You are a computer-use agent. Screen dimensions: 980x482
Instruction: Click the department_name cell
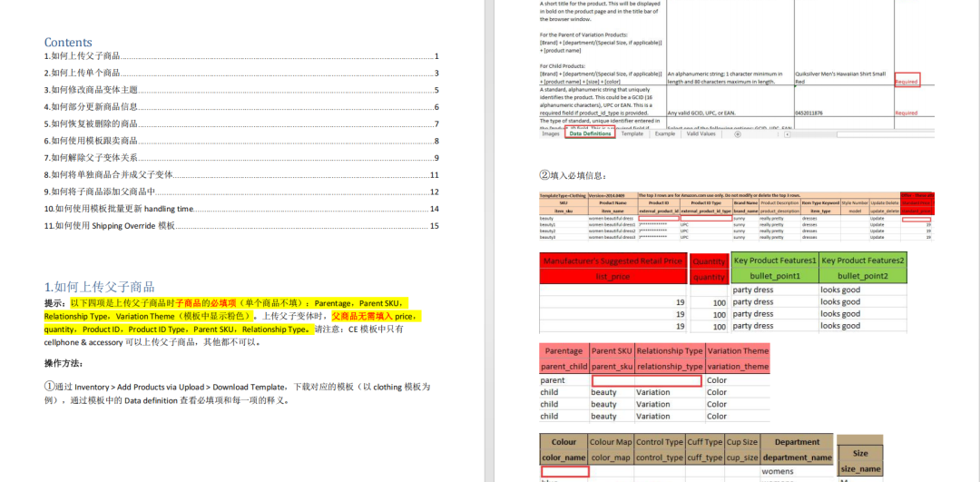(797, 457)
